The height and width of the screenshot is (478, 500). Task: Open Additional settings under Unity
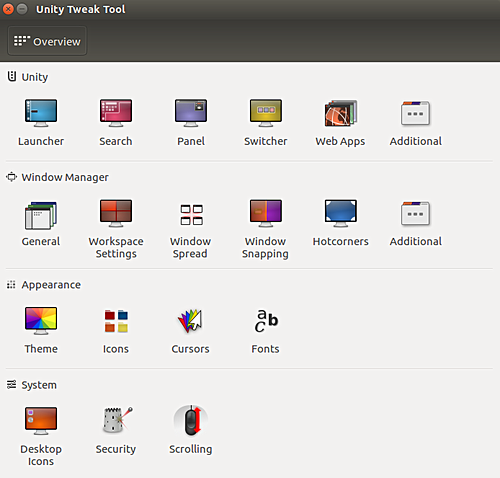coord(416,113)
